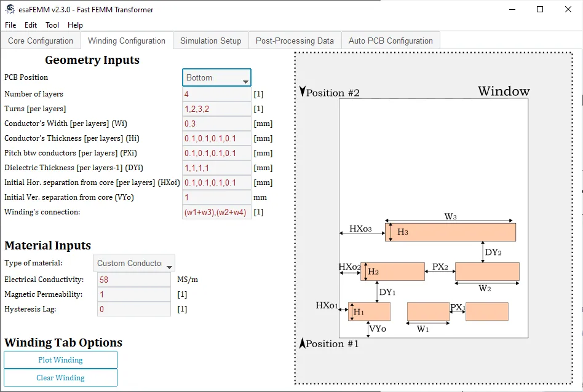Viewport: 583px width, 392px height.
Task: Close the esaFEMM window
Action: click(568, 9)
